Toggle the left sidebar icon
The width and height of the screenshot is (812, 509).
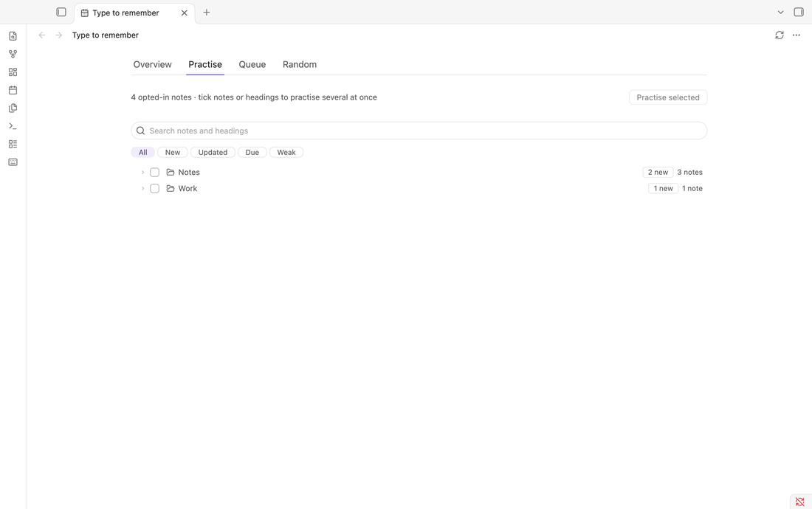coord(61,12)
